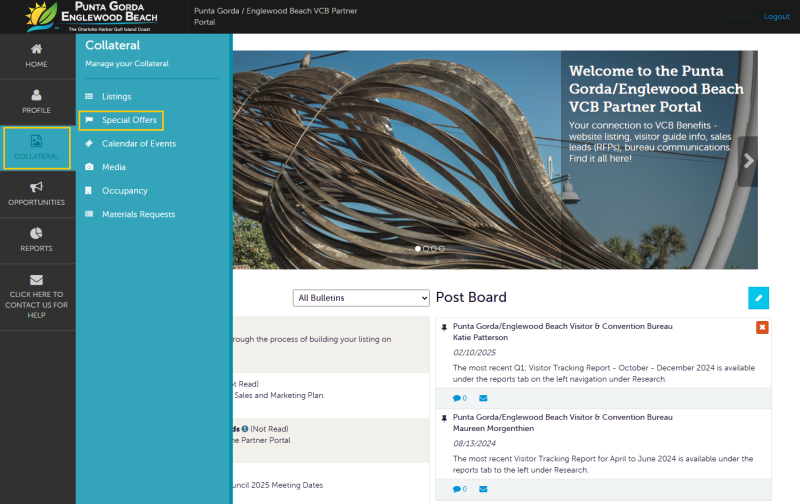
Task: Open Calendar of Events menu entry
Action: (138, 144)
